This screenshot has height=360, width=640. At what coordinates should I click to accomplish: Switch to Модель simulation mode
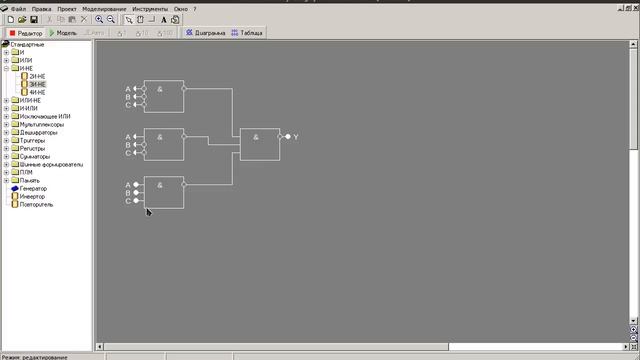pos(62,33)
